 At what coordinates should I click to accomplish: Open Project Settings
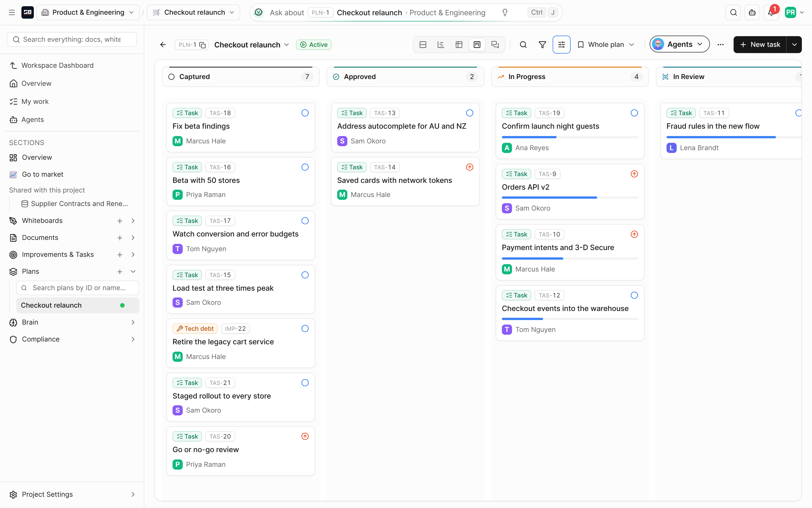pyautogui.click(x=72, y=494)
